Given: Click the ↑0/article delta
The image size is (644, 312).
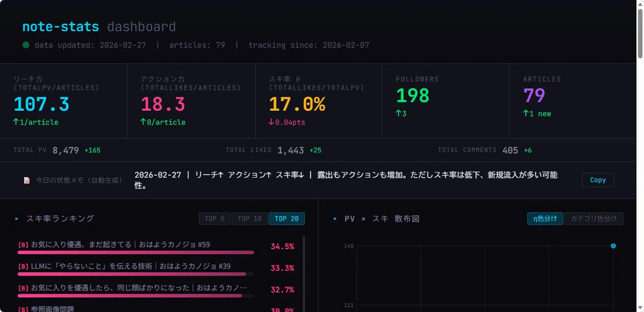Looking at the screenshot, I should 163,122.
